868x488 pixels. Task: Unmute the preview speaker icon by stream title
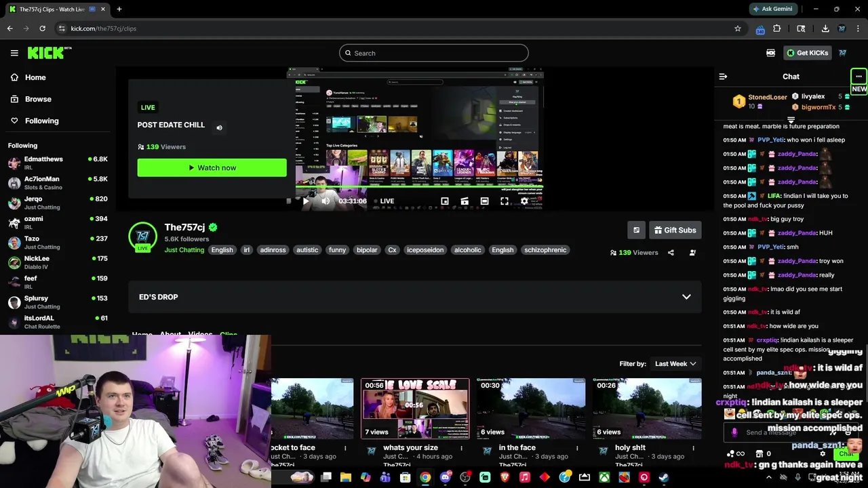(219, 127)
